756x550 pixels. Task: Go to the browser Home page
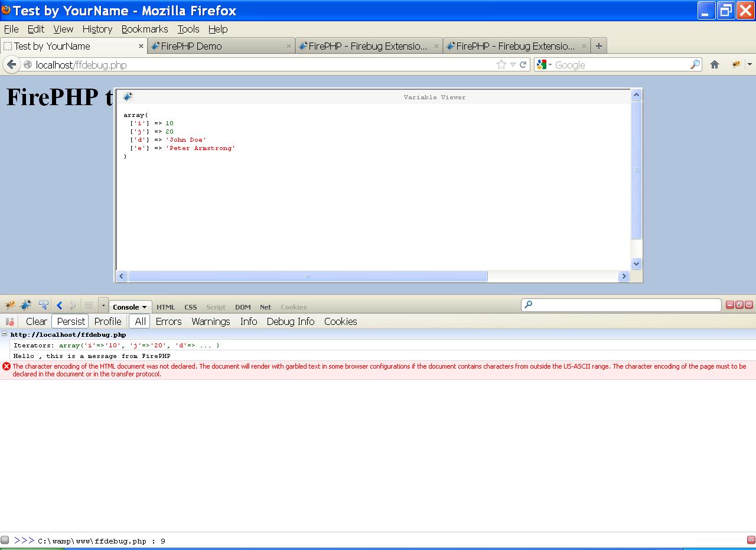click(714, 64)
